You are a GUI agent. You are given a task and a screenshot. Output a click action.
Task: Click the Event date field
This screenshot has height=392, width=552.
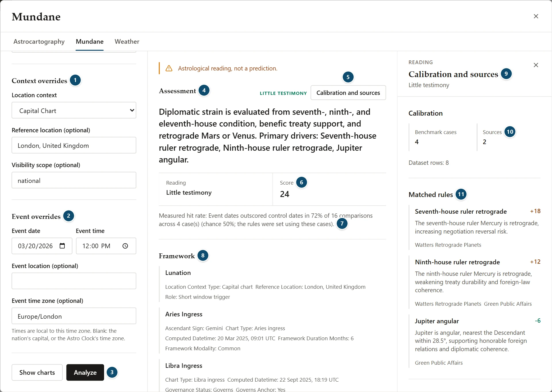[x=42, y=246]
